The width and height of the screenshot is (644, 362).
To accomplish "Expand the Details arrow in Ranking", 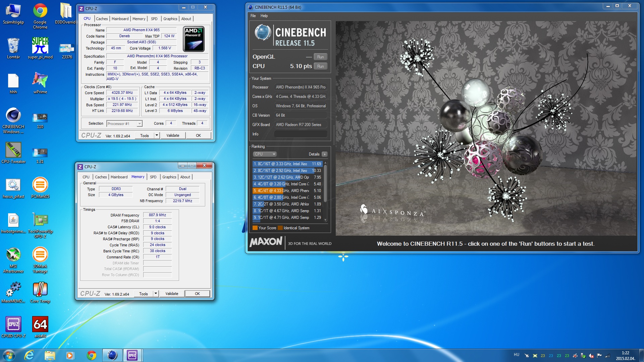I will 324,154.
